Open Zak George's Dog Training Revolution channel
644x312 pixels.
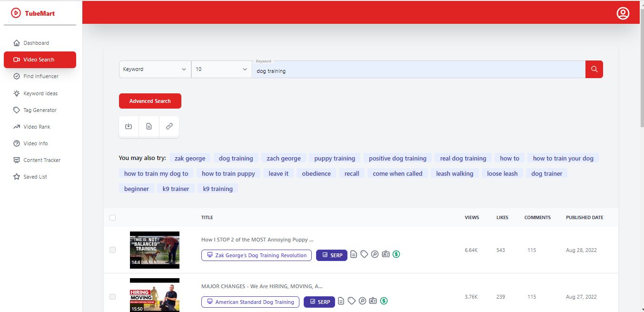click(257, 255)
